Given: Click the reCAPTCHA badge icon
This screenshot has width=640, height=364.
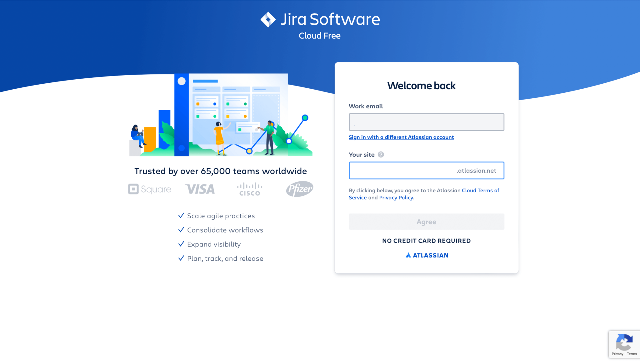Looking at the screenshot, I should point(624,342).
